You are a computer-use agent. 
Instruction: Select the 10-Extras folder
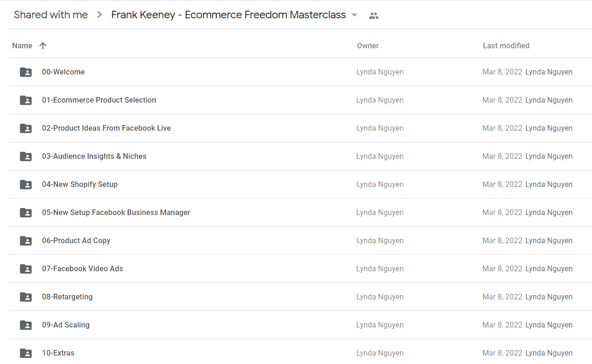point(300,352)
